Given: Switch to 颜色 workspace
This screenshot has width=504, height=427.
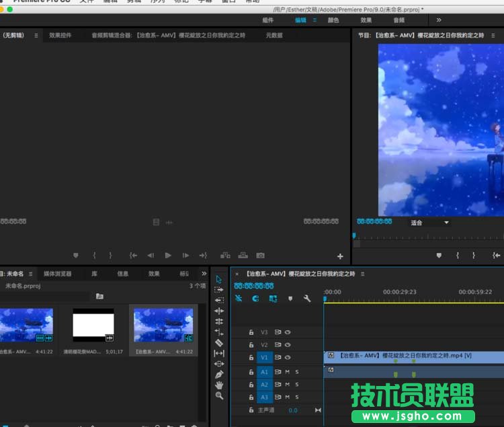Looking at the screenshot, I should click(x=333, y=20).
